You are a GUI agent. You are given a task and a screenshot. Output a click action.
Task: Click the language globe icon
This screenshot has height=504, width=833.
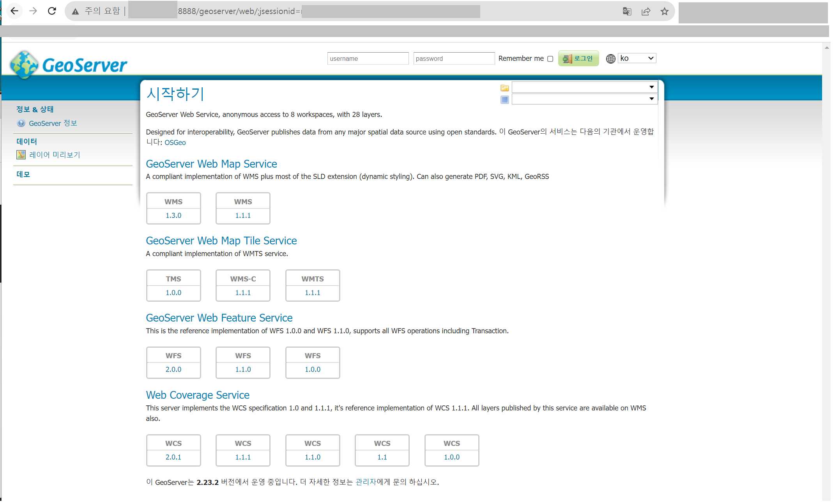[610, 58]
